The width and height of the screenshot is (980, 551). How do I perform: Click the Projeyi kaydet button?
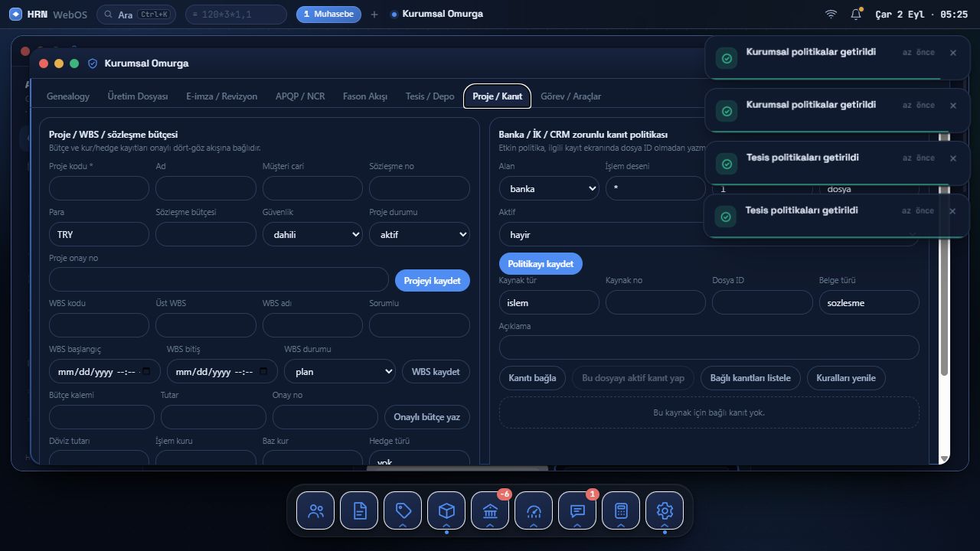pyautogui.click(x=433, y=281)
